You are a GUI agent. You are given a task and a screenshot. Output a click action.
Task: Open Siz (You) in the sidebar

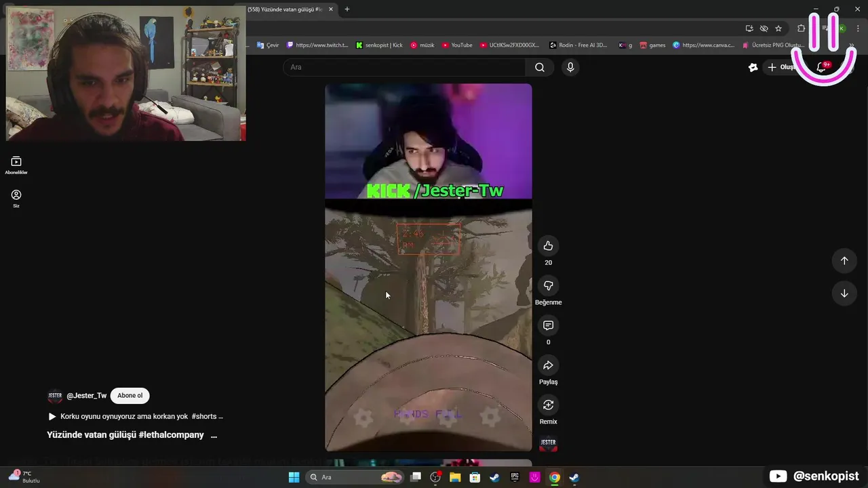click(16, 198)
